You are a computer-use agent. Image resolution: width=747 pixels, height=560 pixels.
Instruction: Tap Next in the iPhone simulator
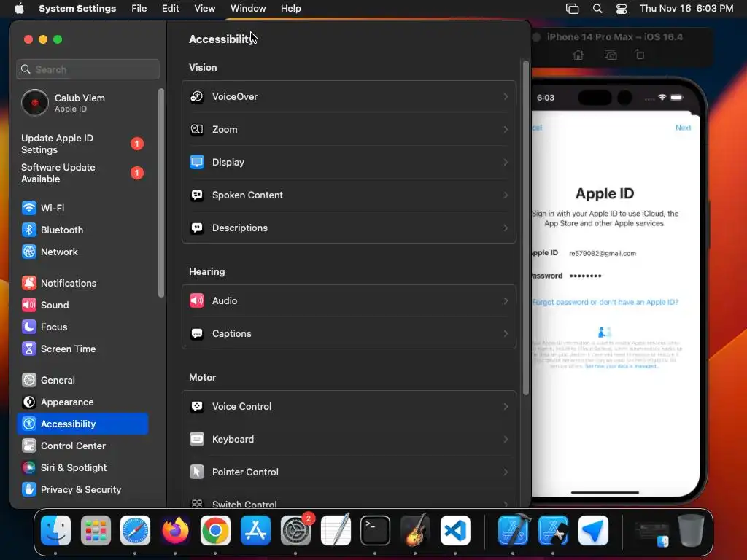point(683,128)
